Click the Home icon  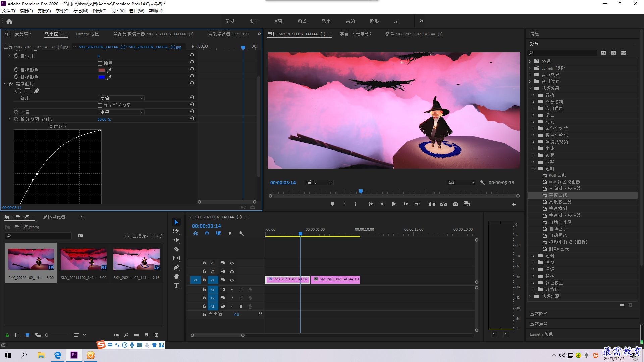point(9,21)
